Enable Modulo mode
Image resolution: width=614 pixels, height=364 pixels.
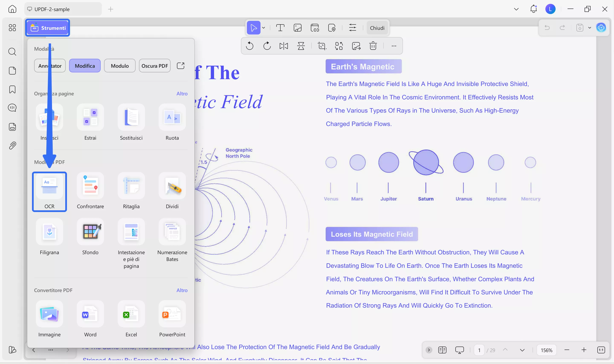[120, 66]
